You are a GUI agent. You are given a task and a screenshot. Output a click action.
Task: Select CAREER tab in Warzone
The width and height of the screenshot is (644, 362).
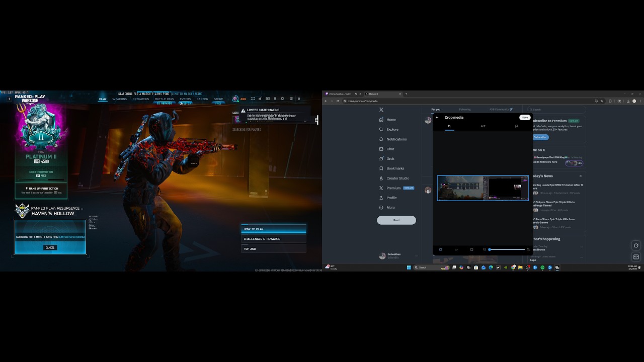[202, 99]
